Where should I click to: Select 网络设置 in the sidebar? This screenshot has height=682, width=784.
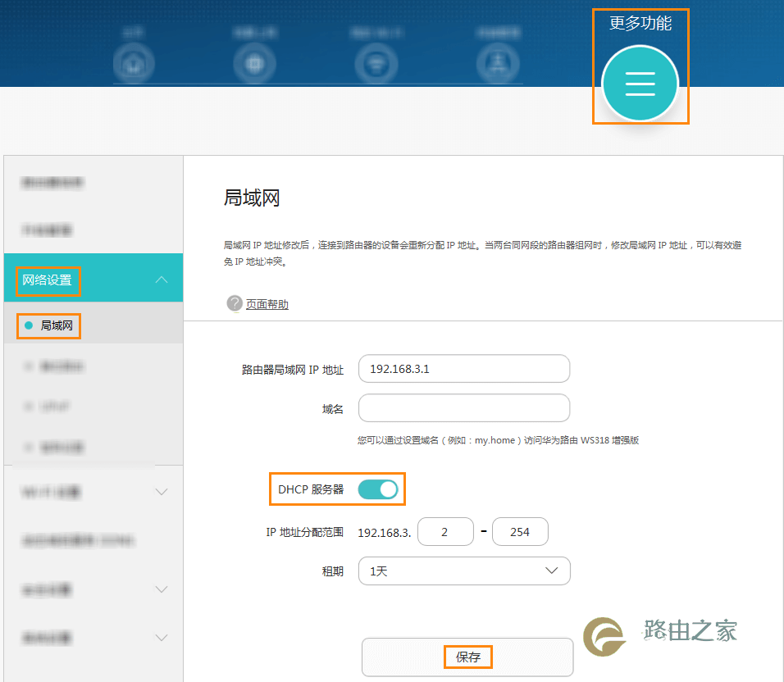pyautogui.click(x=47, y=278)
